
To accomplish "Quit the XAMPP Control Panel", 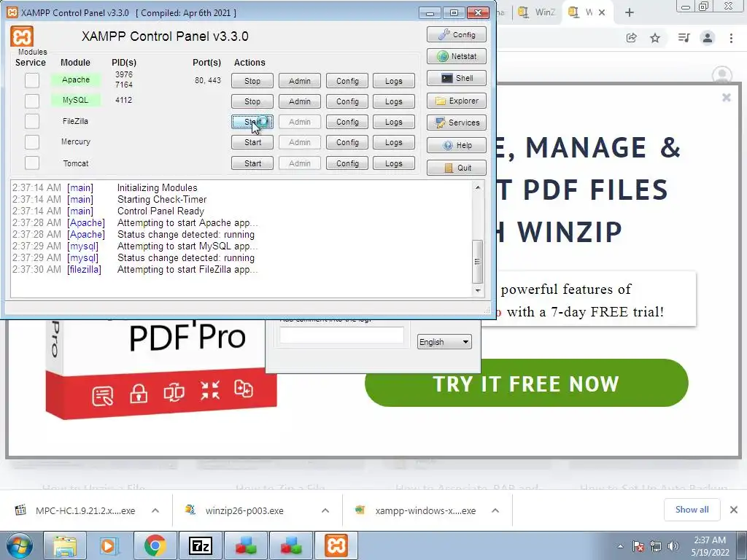I will point(457,168).
